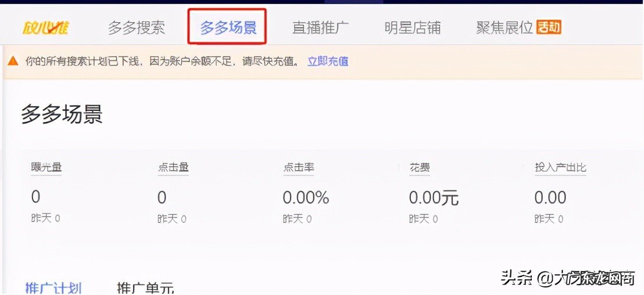Go to 聚焦展位 tab
Screen dimensions: 644x295
pos(505,28)
